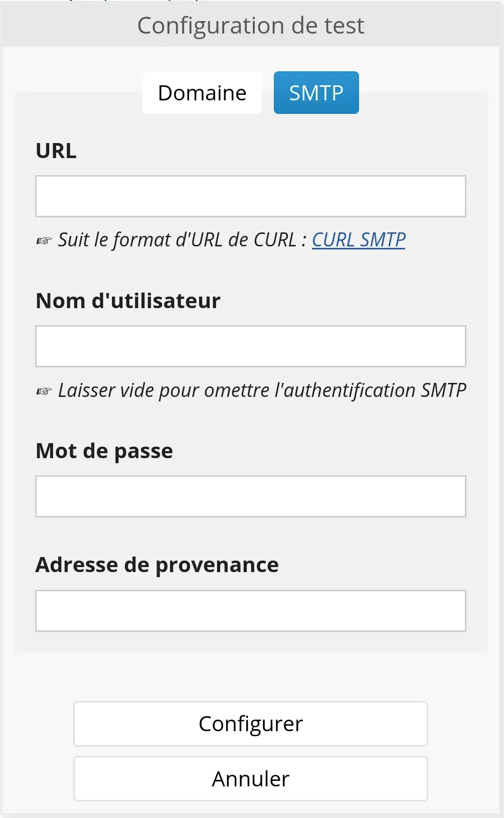Click the Configuration de test heading
The width and height of the screenshot is (504, 818).
click(x=251, y=26)
